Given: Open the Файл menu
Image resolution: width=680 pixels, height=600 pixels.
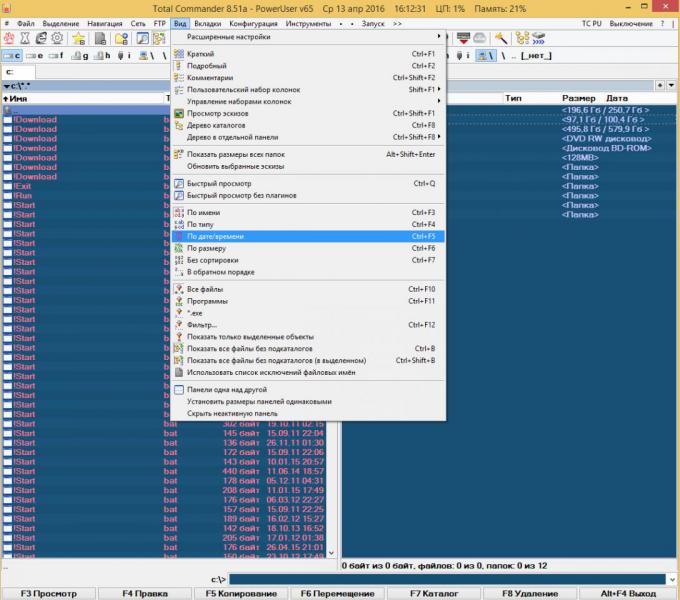Looking at the screenshot, I should (26, 24).
